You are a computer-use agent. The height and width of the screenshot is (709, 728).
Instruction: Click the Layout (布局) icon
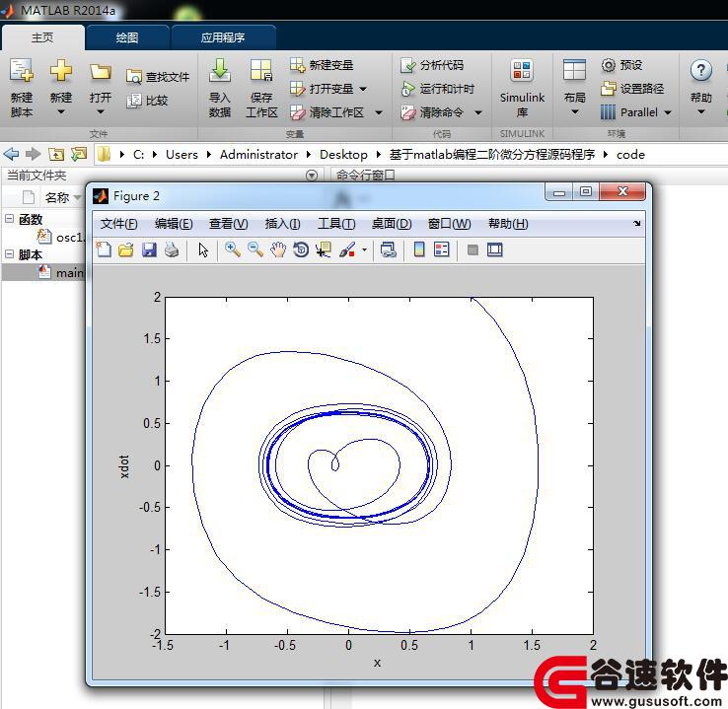[x=574, y=71]
